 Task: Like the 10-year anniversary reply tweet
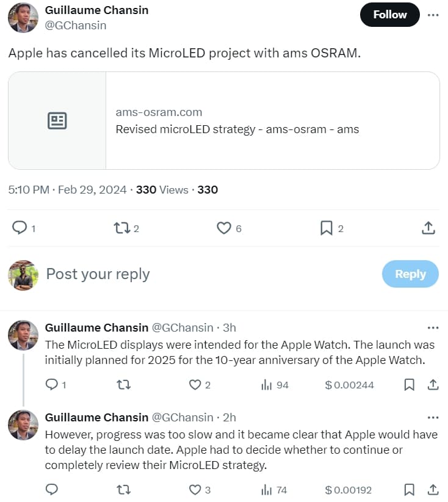coord(195,385)
